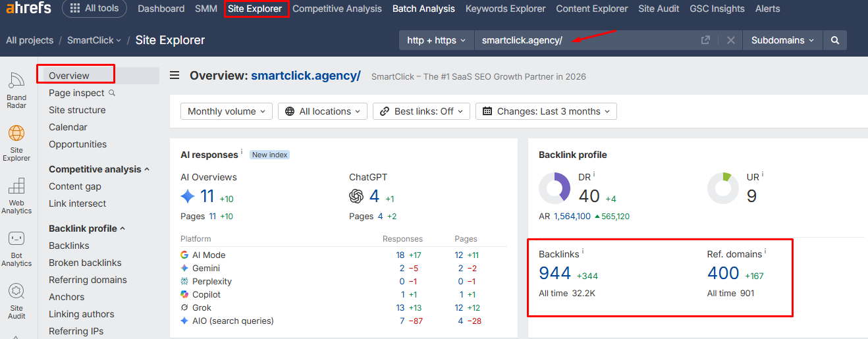The width and height of the screenshot is (868, 339).
Task: Open the target URL in new tab
Action: point(705,40)
